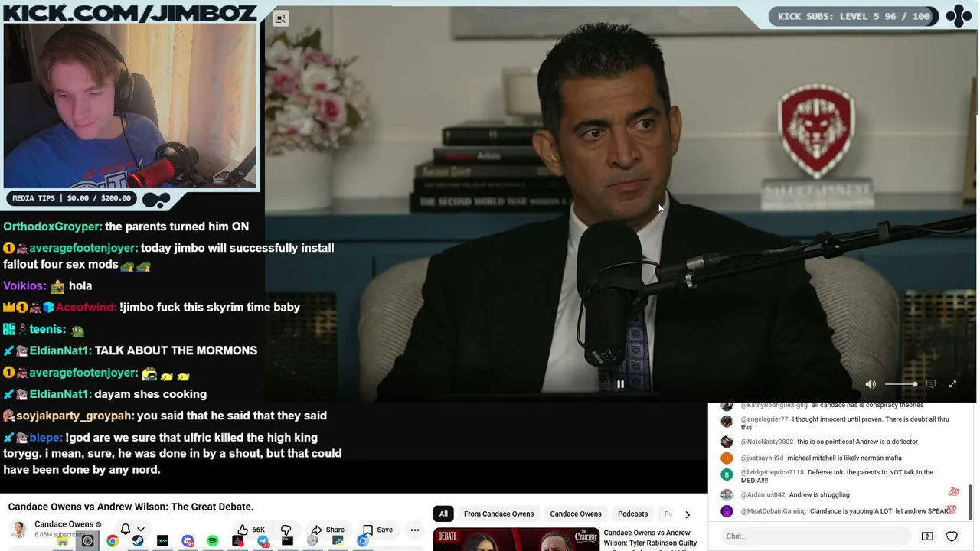Click the Media Tips $0.00 / $200.00 bar

72,198
